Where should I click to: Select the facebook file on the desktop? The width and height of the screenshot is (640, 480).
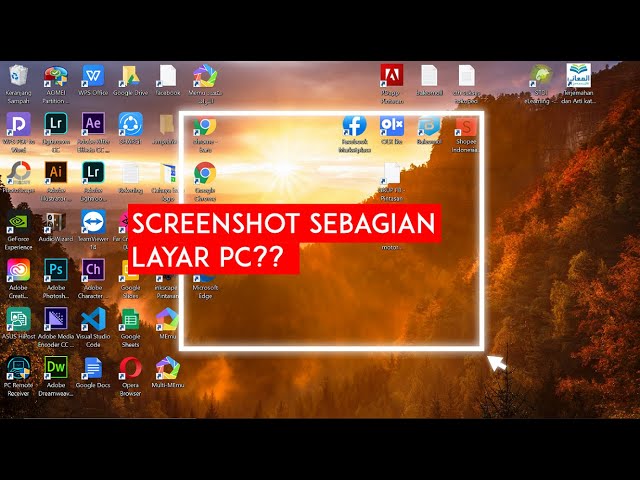(168, 76)
